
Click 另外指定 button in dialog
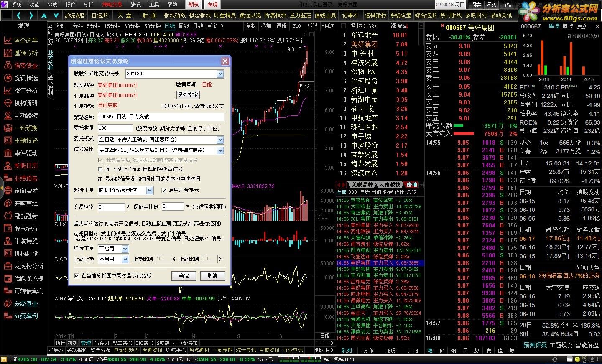click(x=188, y=95)
